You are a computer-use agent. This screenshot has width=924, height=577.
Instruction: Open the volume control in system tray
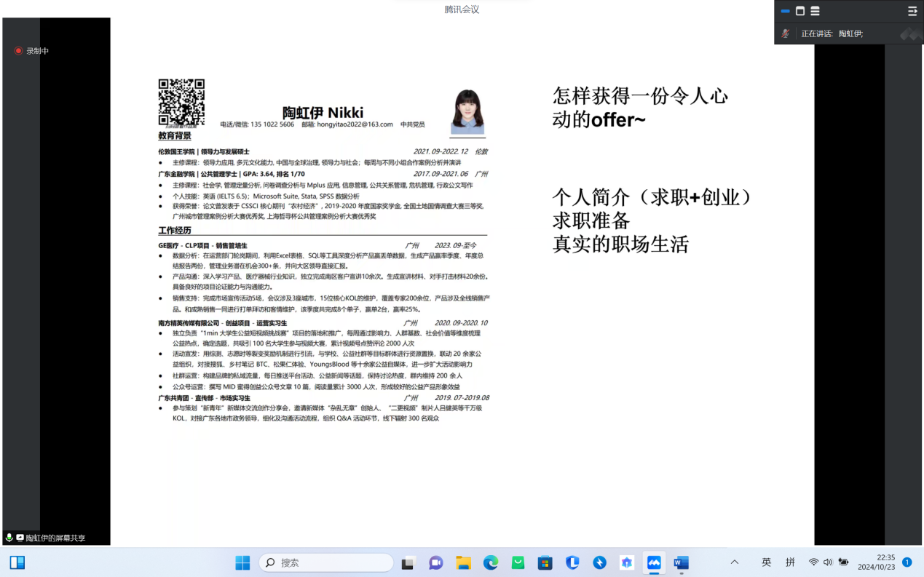tap(828, 562)
